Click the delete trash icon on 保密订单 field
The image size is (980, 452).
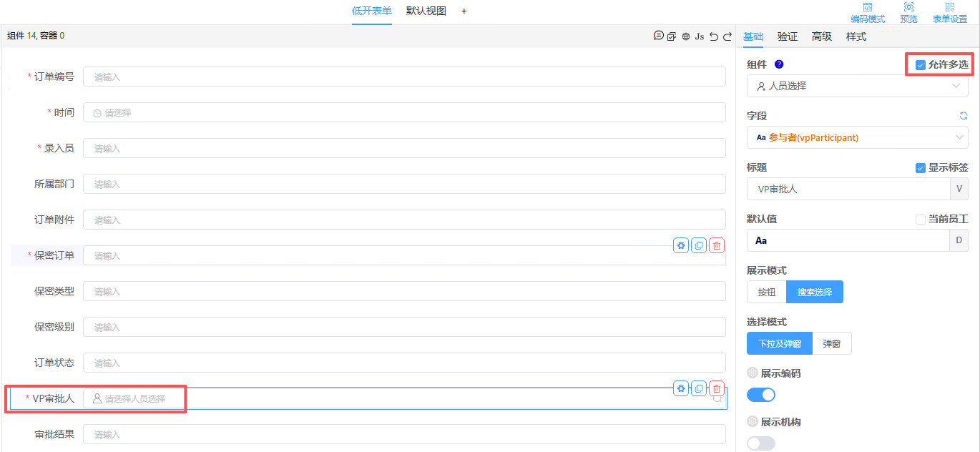(x=717, y=245)
